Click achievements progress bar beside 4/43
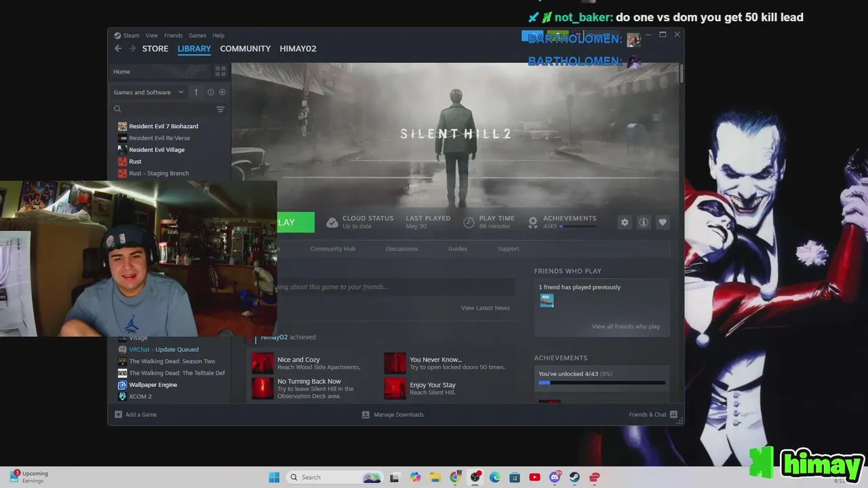Viewport: 868px width, 488px height. pos(577,226)
